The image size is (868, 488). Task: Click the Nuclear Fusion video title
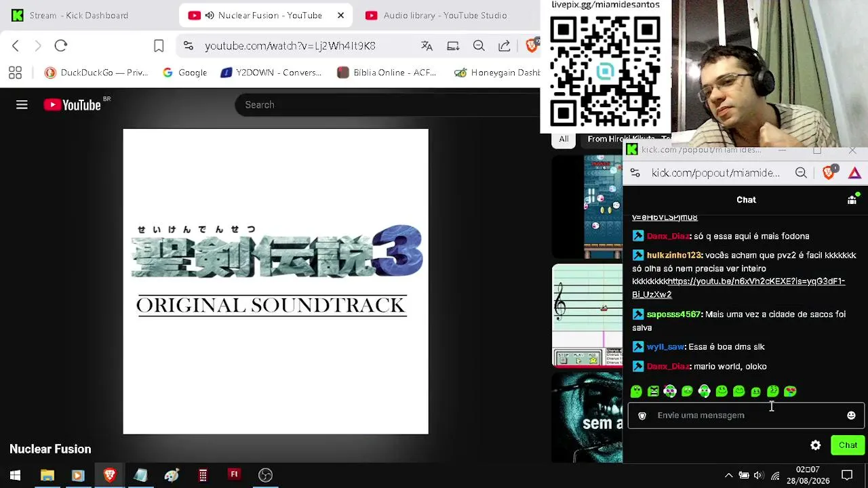(50, 449)
